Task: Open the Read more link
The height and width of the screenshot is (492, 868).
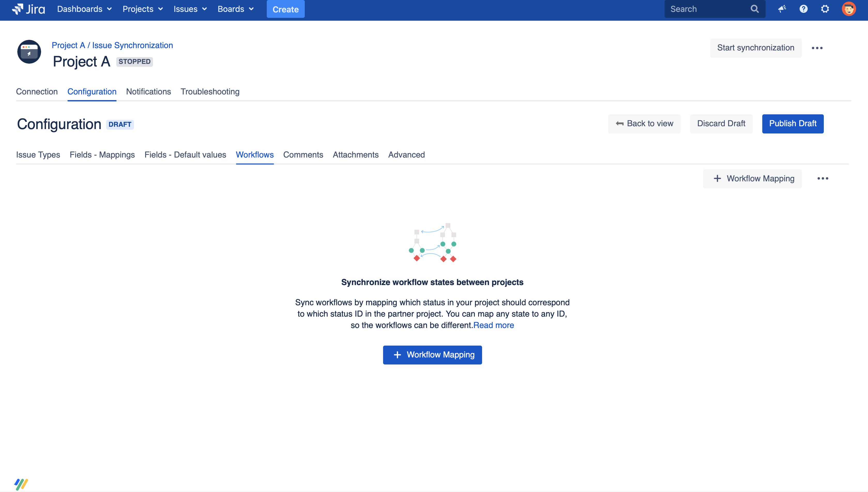Action: coord(494,325)
